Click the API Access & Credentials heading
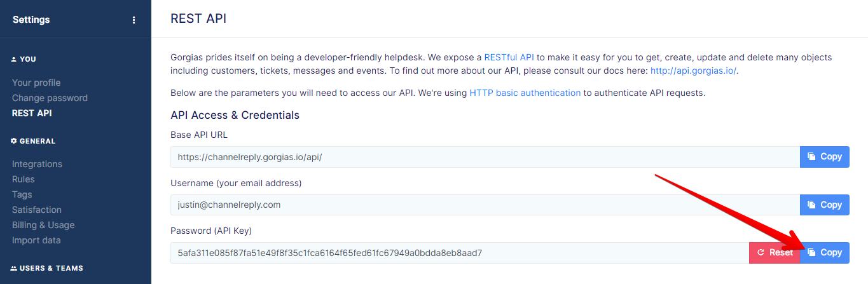 pos(235,115)
